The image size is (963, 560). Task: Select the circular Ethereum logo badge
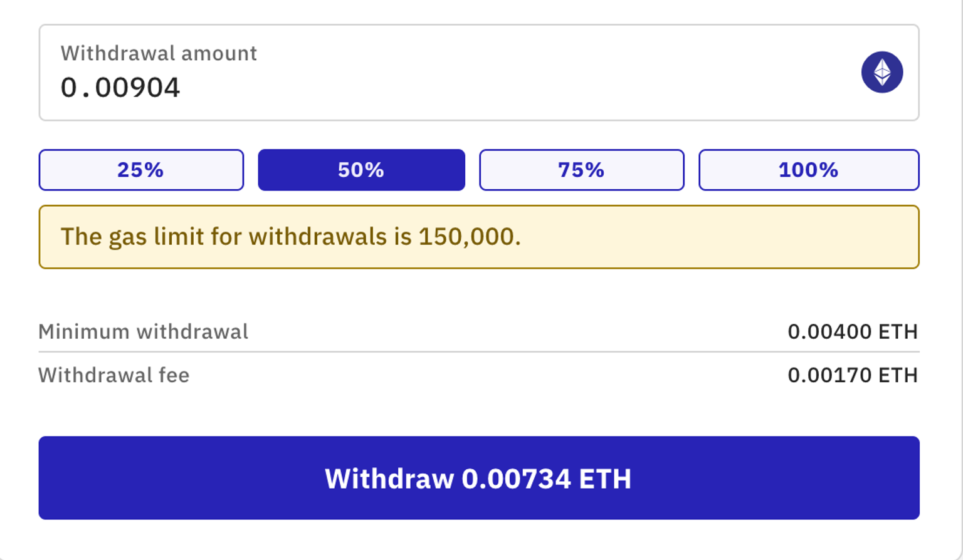(882, 72)
